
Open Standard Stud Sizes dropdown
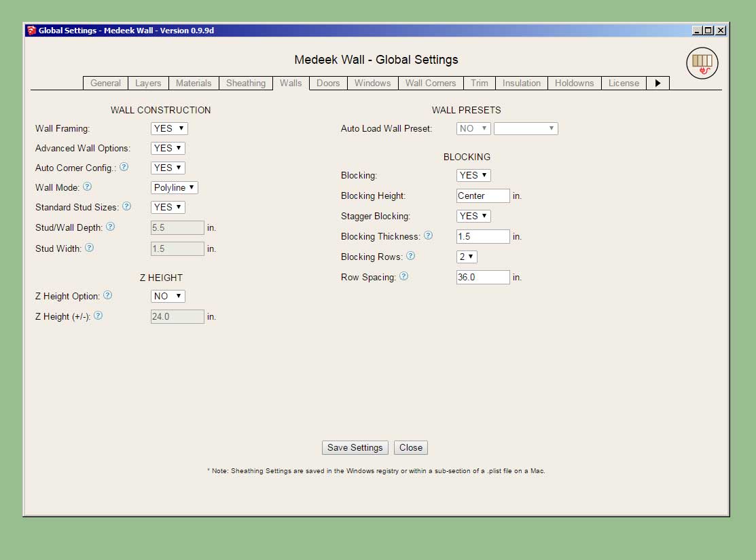(x=168, y=207)
